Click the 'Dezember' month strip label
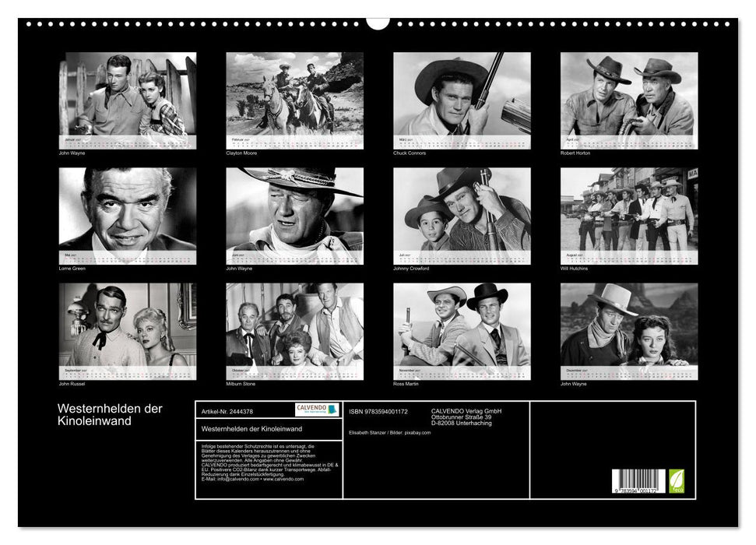 coord(576,371)
